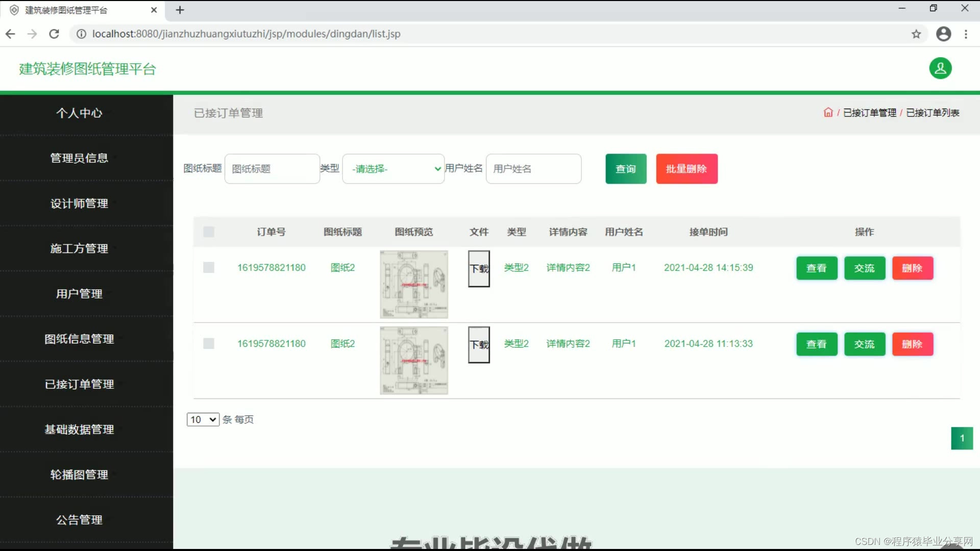Toggle the select-all checkbox in table header
This screenshot has height=551, width=980.
[x=208, y=232]
